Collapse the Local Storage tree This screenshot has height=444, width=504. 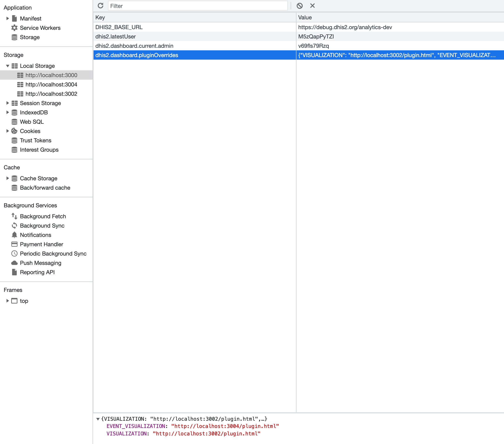[7, 66]
